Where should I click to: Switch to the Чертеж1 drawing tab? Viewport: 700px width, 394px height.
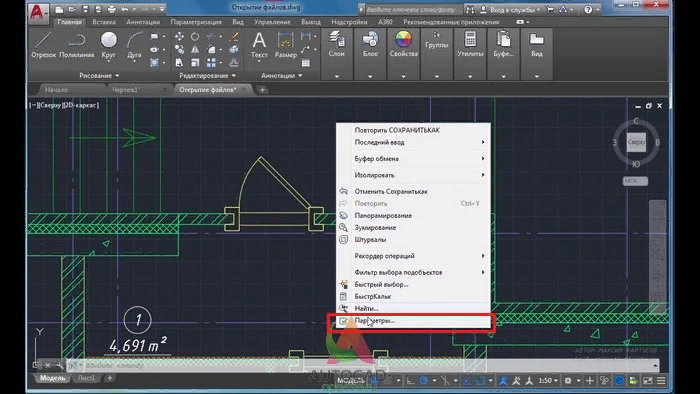click(125, 90)
